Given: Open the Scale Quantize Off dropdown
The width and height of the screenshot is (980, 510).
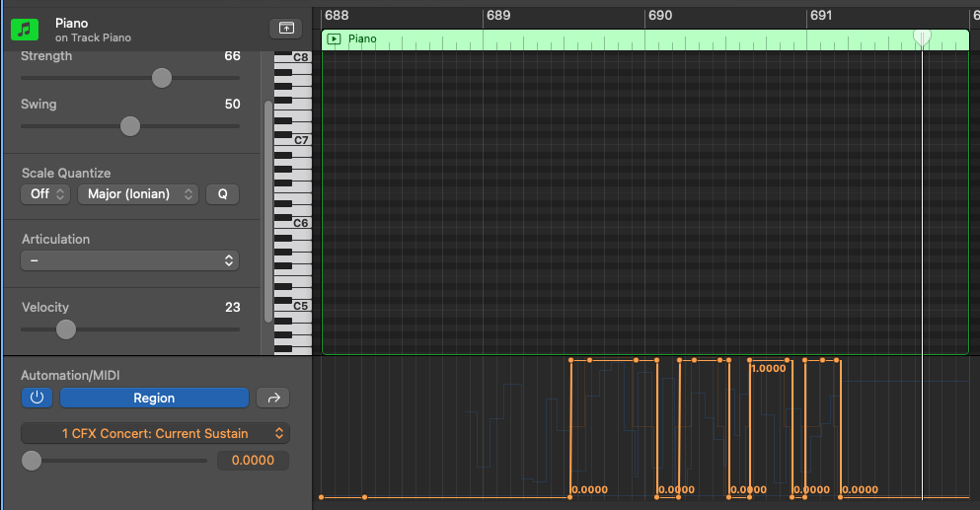Looking at the screenshot, I should (45, 193).
